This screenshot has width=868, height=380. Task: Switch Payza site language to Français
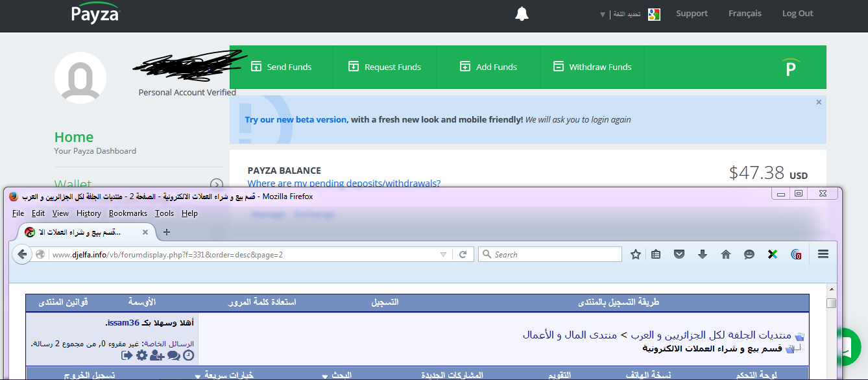click(x=745, y=13)
